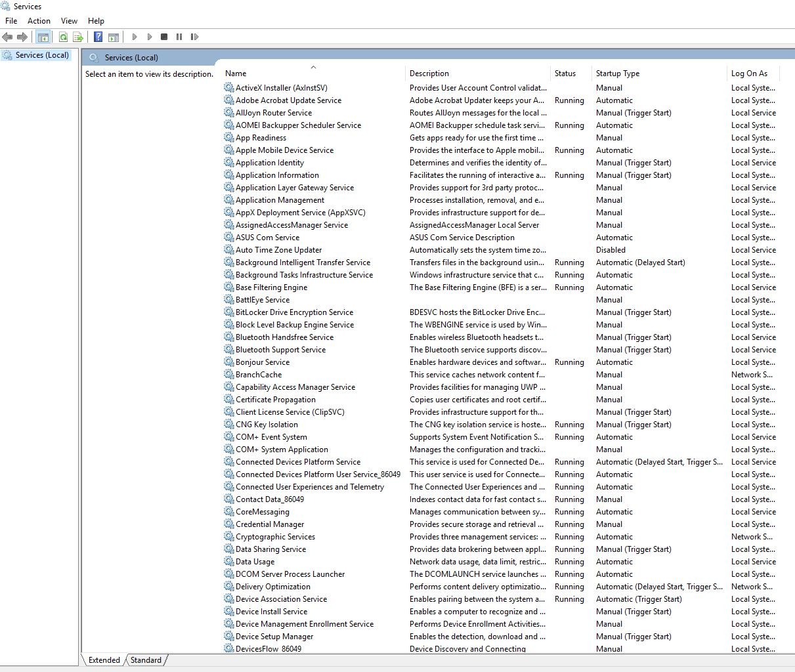Select the Base Filtering Engine service
The height and width of the screenshot is (672, 795).
(271, 287)
